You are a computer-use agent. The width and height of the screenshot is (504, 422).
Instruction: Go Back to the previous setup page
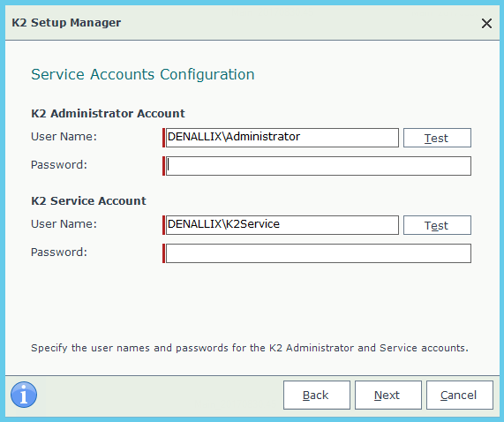(x=317, y=395)
